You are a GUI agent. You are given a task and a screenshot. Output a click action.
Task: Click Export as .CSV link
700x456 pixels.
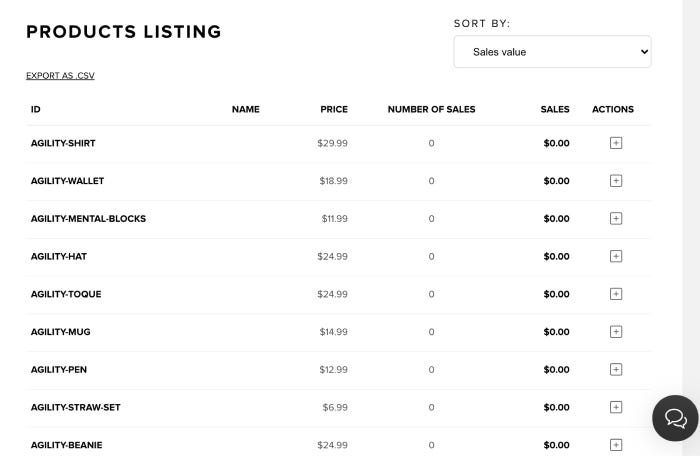[x=60, y=76]
